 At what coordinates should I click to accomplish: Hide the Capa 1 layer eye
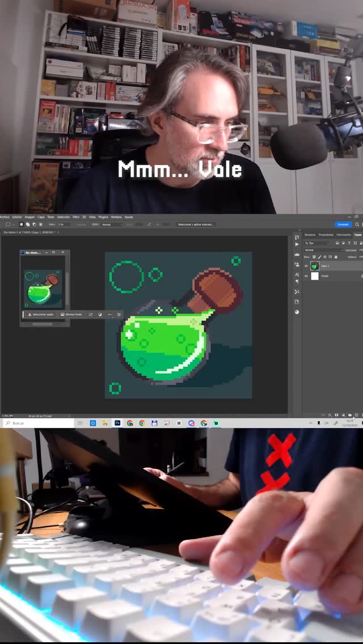pos(306,266)
